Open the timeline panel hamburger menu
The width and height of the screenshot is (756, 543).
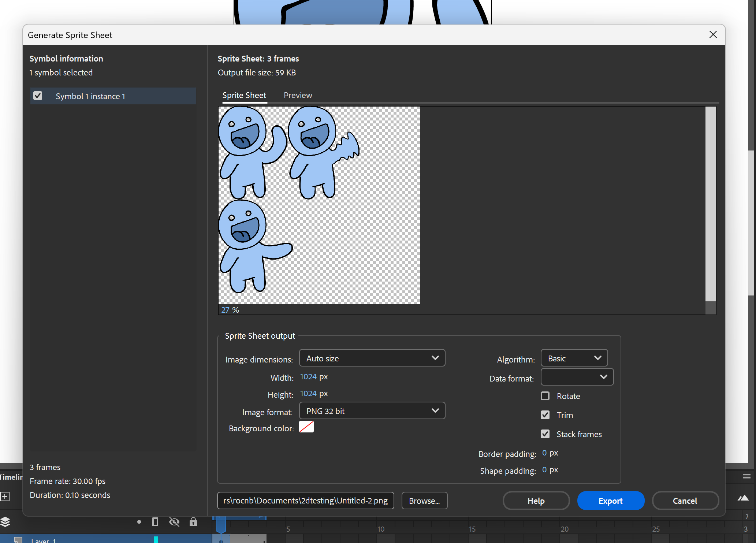click(747, 476)
